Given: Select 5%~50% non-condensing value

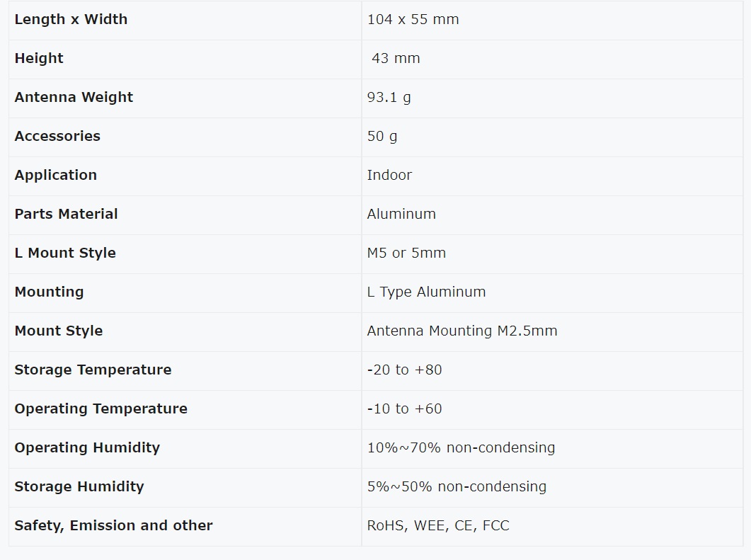Looking at the screenshot, I should click(457, 486).
